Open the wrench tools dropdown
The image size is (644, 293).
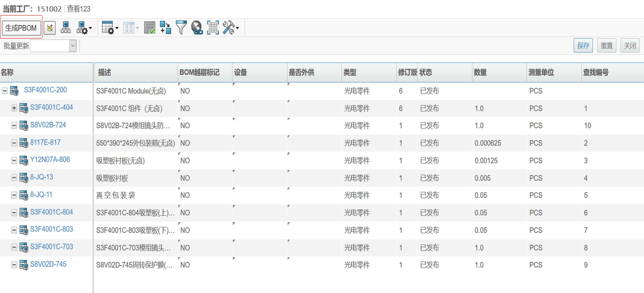[231, 28]
